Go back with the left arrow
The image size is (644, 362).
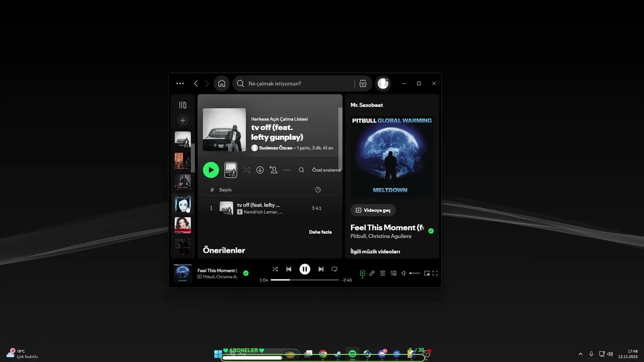click(196, 83)
